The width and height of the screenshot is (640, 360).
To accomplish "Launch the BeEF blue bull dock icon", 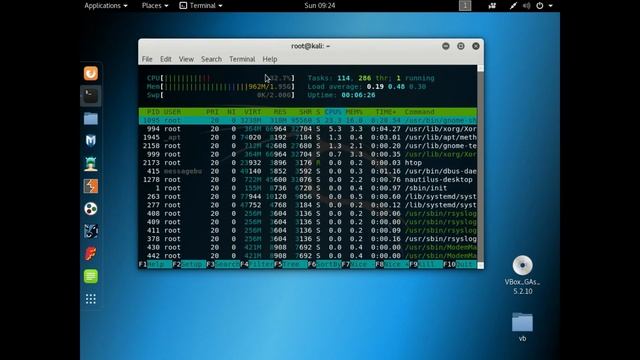I will point(91,231).
